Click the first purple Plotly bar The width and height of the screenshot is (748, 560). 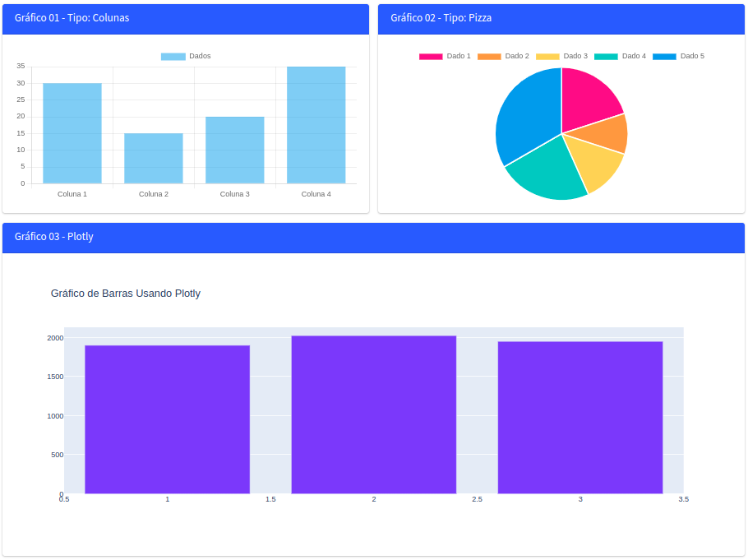167,419
